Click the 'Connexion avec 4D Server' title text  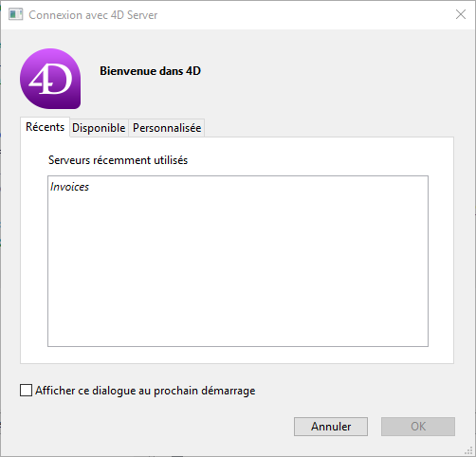(93, 15)
